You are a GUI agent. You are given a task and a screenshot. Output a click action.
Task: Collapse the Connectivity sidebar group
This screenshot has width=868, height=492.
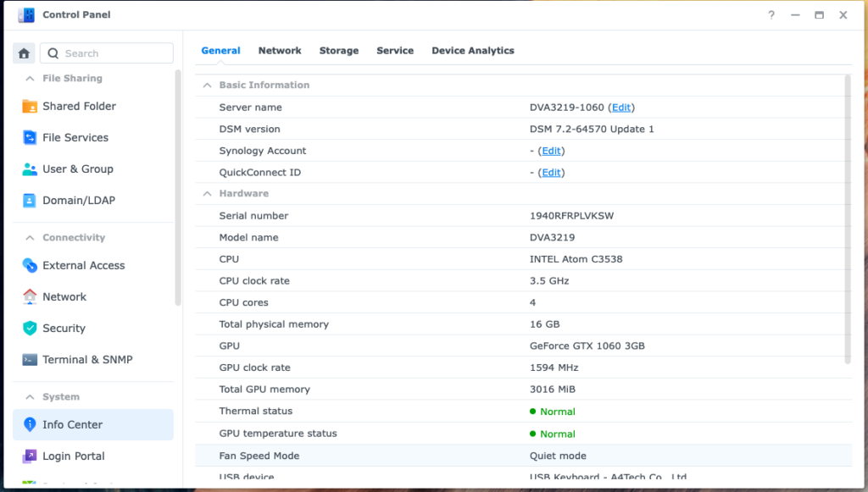30,238
